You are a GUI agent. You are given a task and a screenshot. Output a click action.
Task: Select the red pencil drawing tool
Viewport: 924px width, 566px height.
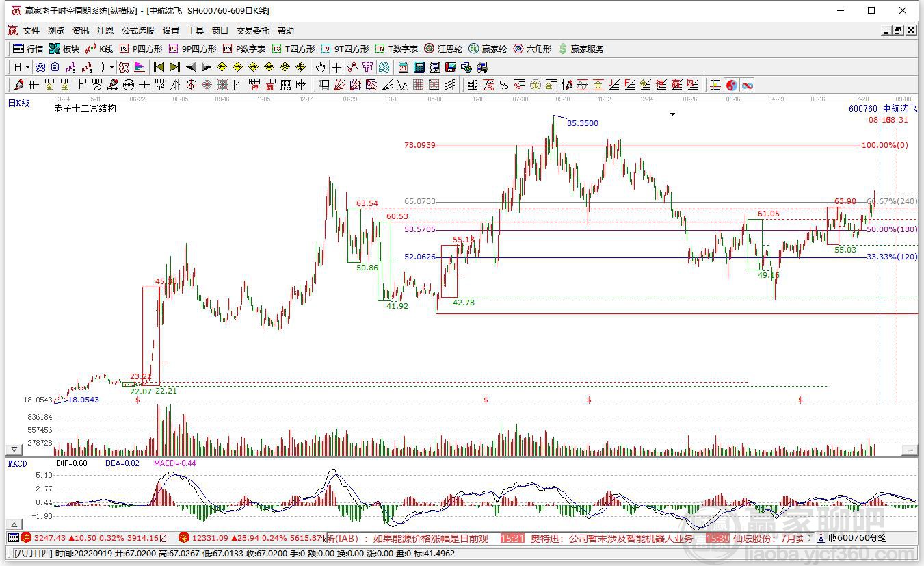[18, 85]
